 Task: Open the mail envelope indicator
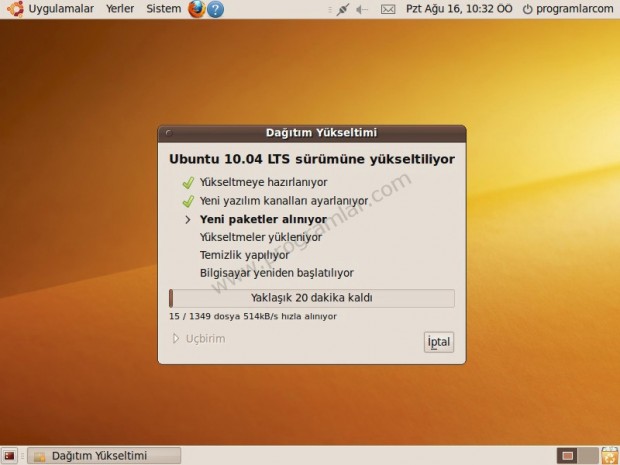388,9
